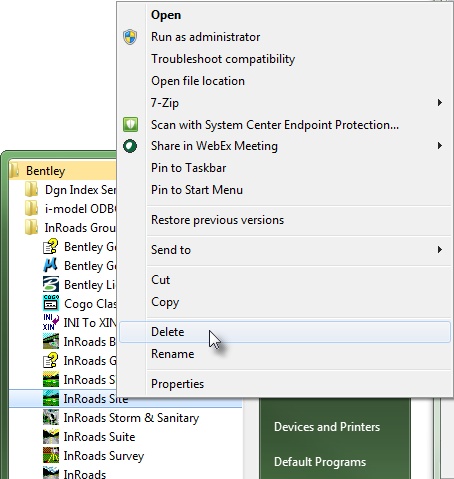Click the InRoads Suite entry text
The width and height of the screenshot is (454, 479).
point(99,437)
